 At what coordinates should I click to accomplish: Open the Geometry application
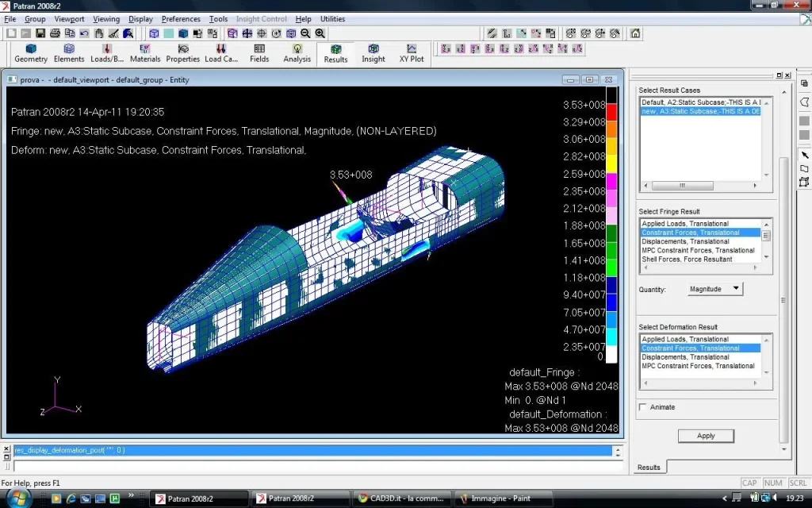click(31, 53)
